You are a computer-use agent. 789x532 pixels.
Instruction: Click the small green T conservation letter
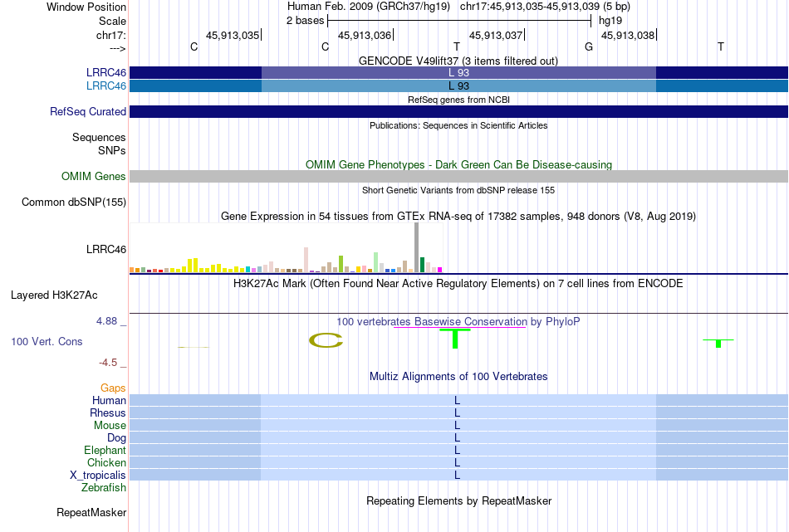pyautogui.click(x=718, y=344)
